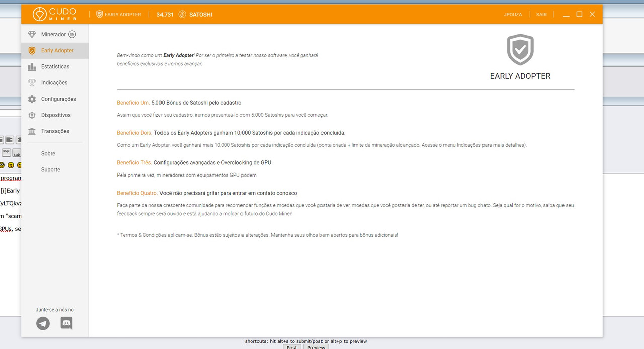The height and width of the screenshot is (349, 644).
Task: Go to the Minerador section
Action: pyautogui.click(x=53, y=34)
